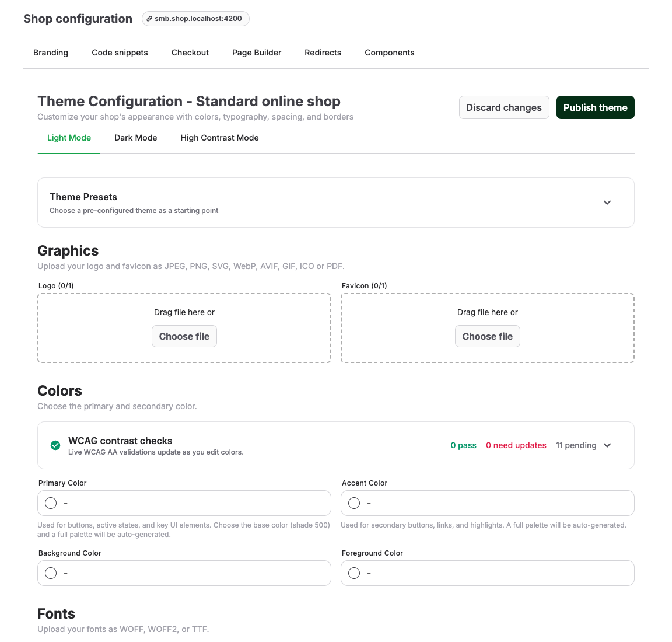The height and width of the screenshot is (642, 672).
Task: Click the Shop configuration heading
Action: tap(78, 19)
